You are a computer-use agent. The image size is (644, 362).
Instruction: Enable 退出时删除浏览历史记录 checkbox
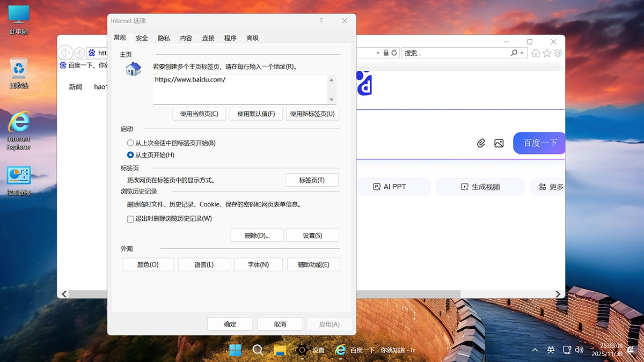click(130, 219)
